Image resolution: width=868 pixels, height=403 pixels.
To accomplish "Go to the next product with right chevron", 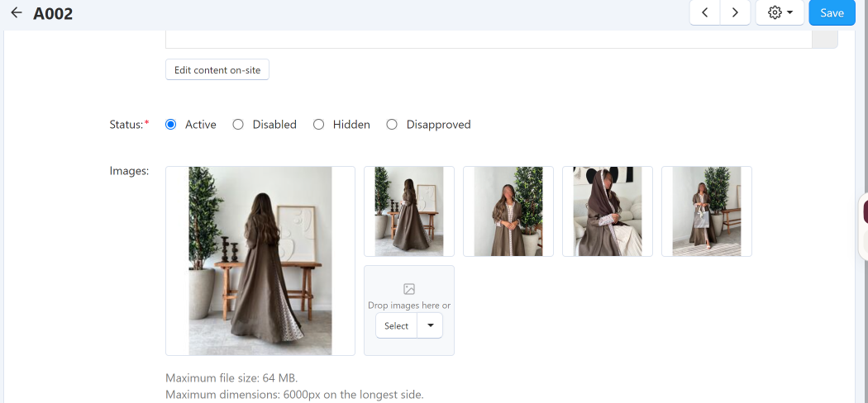I will [x=735, y=12].
